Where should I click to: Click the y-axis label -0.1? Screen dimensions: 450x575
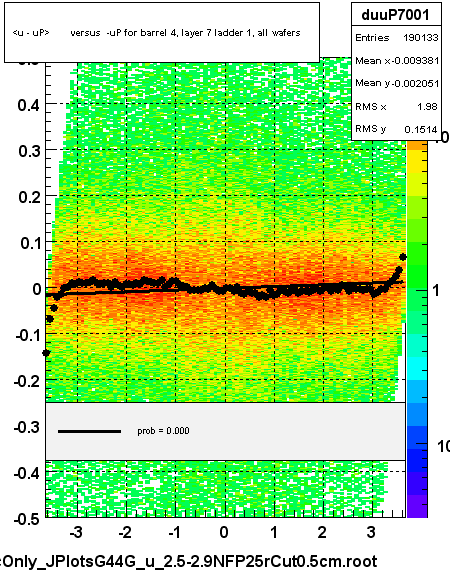28,335
